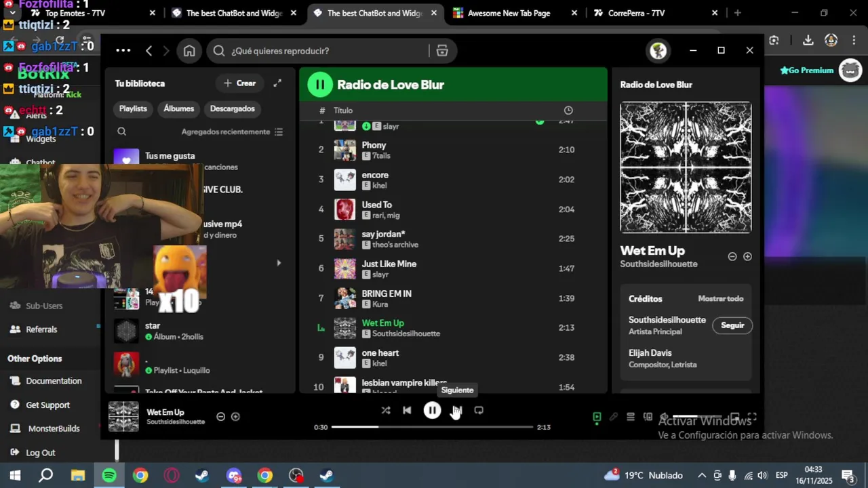This screenshot has height=488, width=868.
Task: Sort by the duration clock column header
Action: click(x=568, y=110)
